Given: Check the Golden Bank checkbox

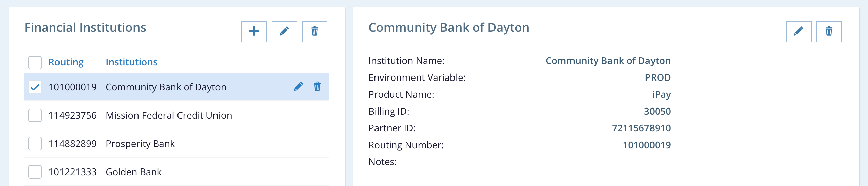Looking at the screenshot, I should (35, 172).
